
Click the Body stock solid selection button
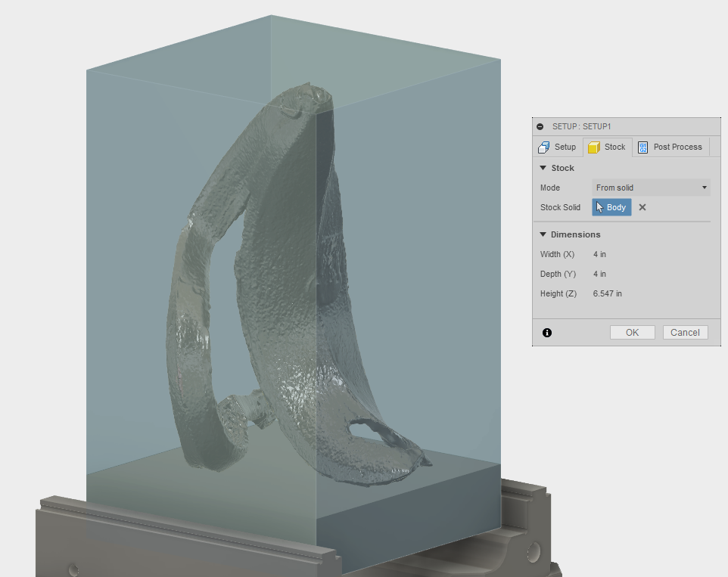tap(611, 207)
